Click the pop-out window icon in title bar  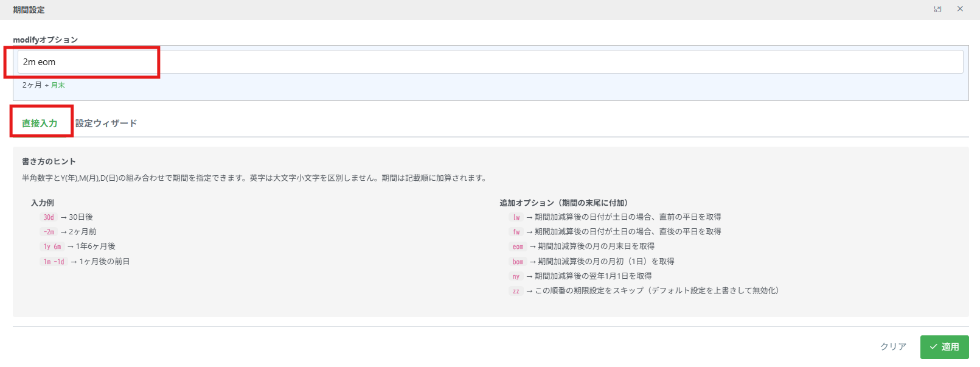click(937, 9)
